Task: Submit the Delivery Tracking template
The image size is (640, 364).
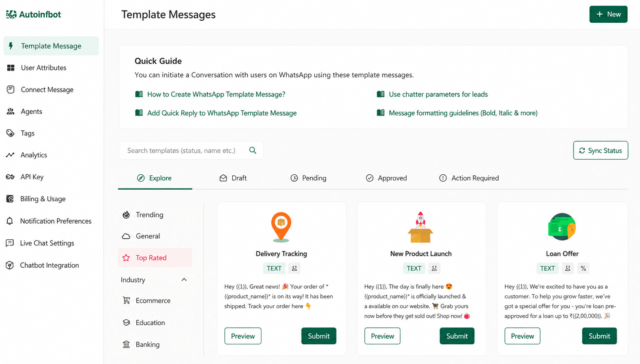Action: tap(319, 336)
